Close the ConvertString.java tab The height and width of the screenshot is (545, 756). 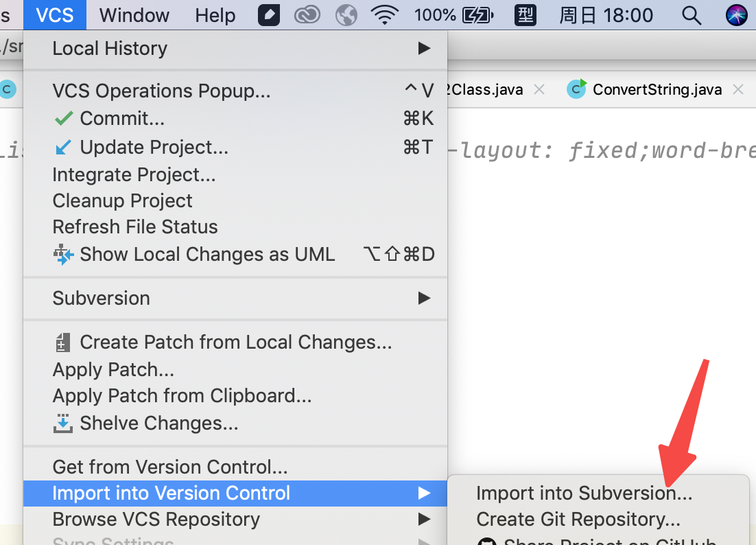pyautogui.click(x=738, y=89)
